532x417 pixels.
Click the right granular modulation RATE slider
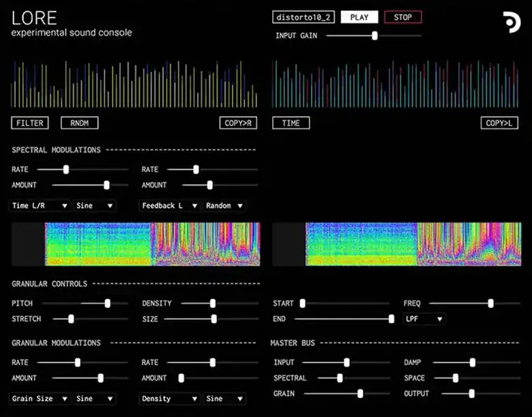pyautogui.click(x=213, y=362)
